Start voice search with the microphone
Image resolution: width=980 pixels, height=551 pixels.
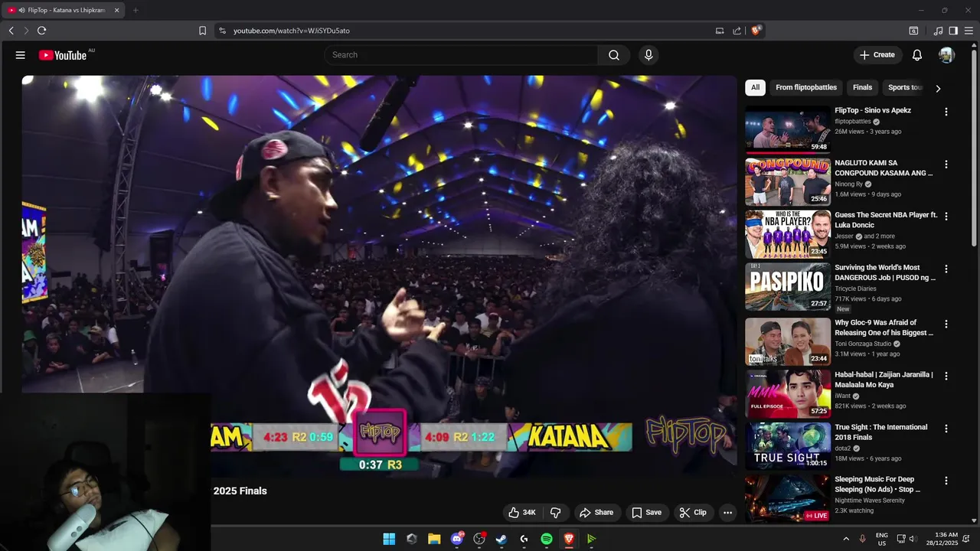[x=648, y=55]
